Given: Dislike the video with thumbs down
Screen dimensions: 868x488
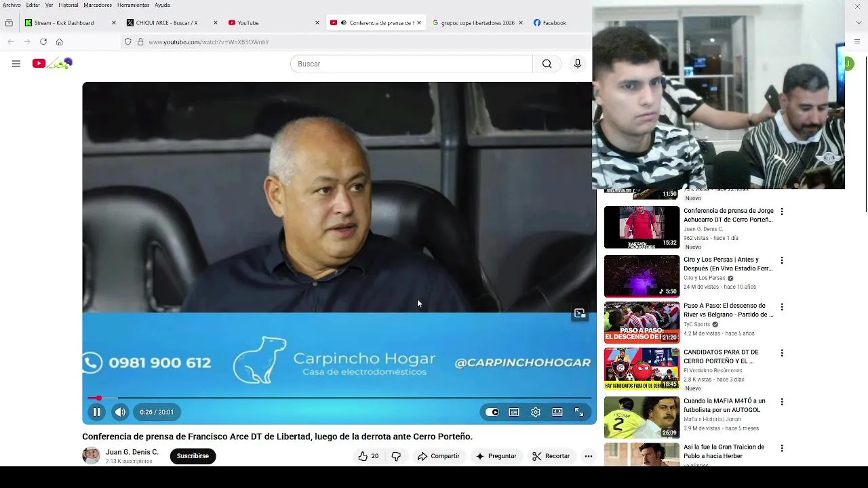Looking at the screenshot, I should [x=396, y=456].
